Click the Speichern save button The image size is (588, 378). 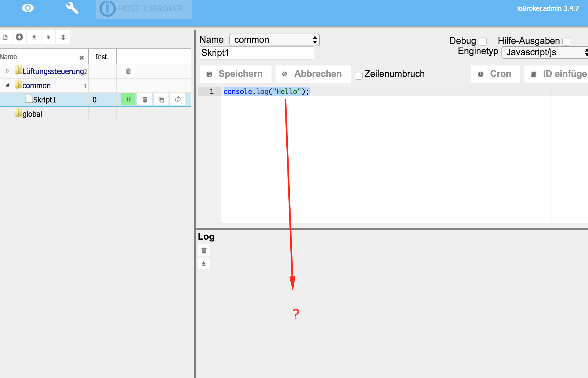click(236, 74)
